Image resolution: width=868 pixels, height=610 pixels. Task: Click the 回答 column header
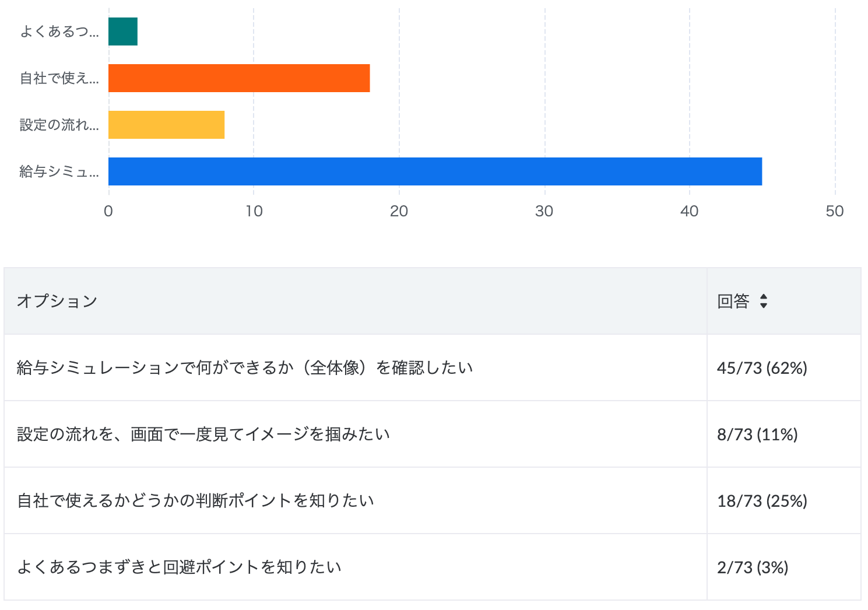[733, 302]
